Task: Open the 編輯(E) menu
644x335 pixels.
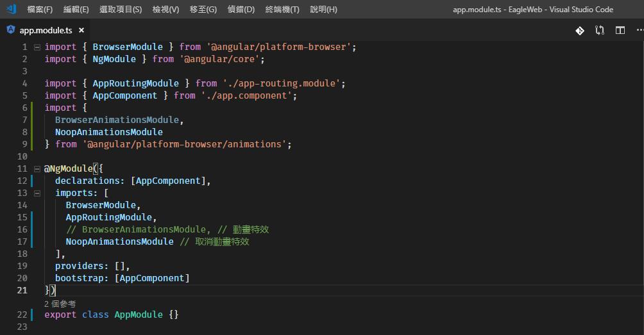Action: (x=76, y=9)
